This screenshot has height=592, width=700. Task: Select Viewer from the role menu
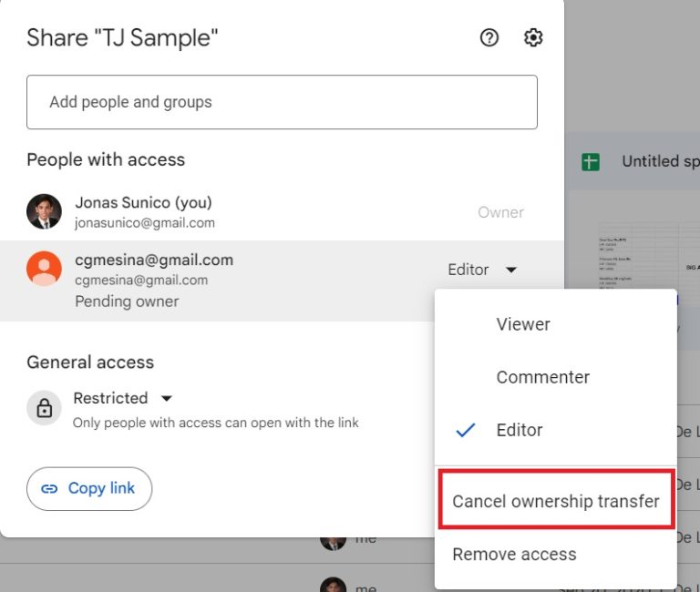coord(556,324)
